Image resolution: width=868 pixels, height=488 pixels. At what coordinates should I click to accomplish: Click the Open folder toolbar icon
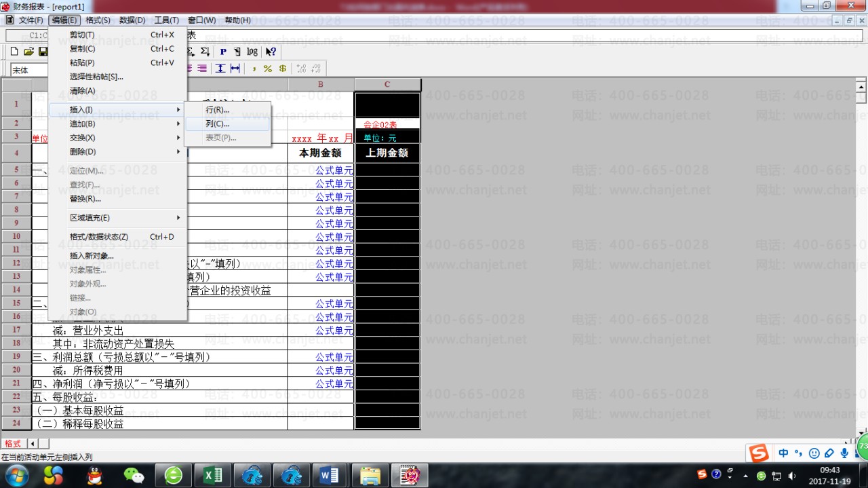28,52
